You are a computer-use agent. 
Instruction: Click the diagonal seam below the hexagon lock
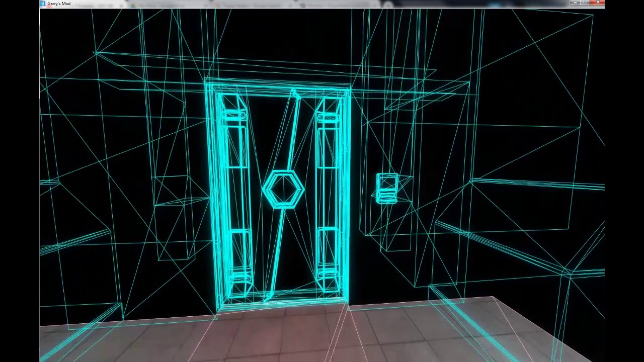click(x=276, y=251)
